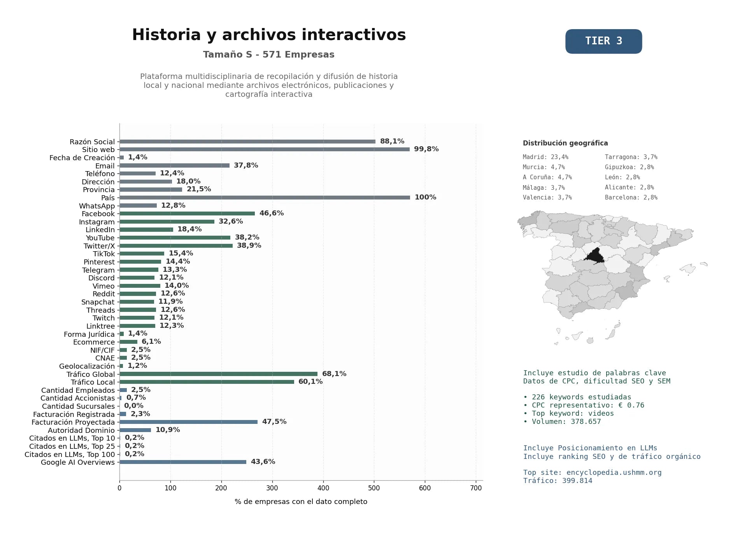Click the 'Distribución geográfica' heading
Image resolution: width=747 pixels, height=560 pixels.
point(565,143)
